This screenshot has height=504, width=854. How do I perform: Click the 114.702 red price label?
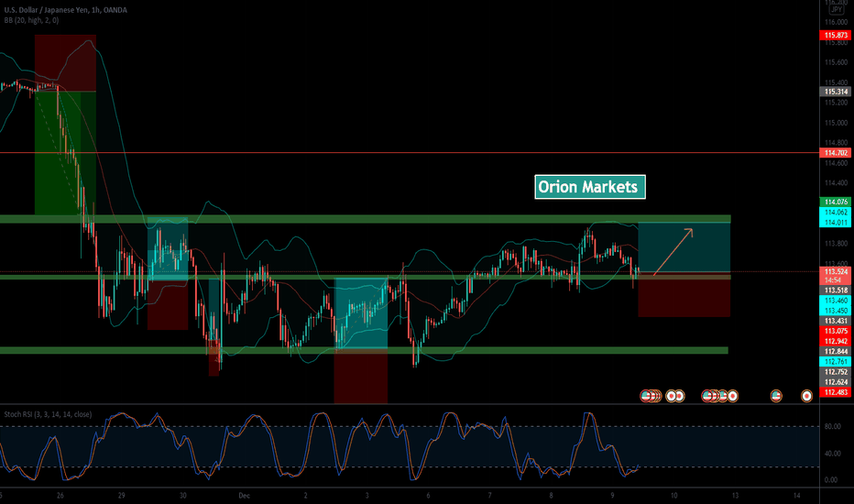click(836, 153)
